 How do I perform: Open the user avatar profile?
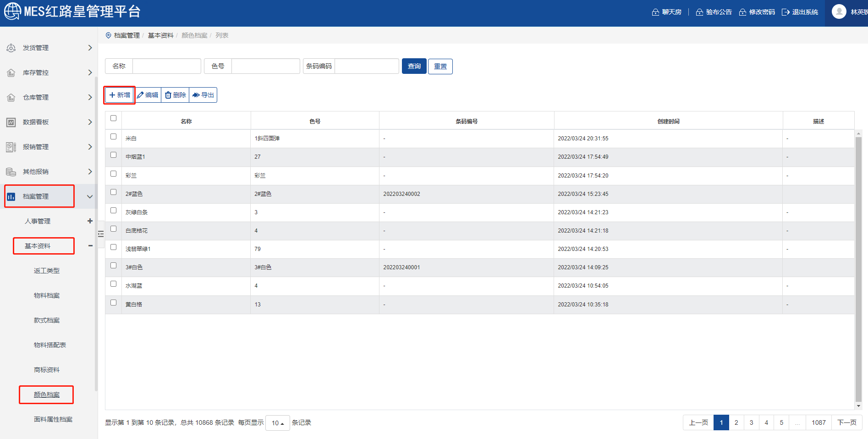(839, 12)
